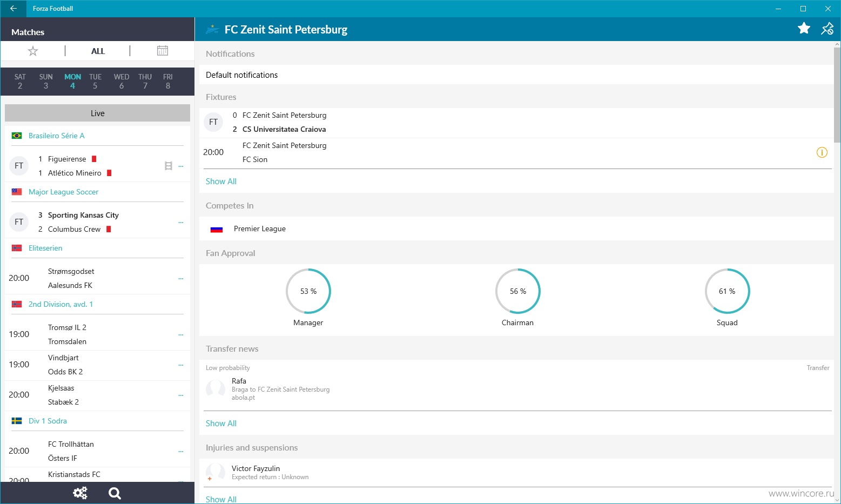
Task: Open more options for Sporting Kansas City match
Action: pyautogui.click(x=181, y=223)
